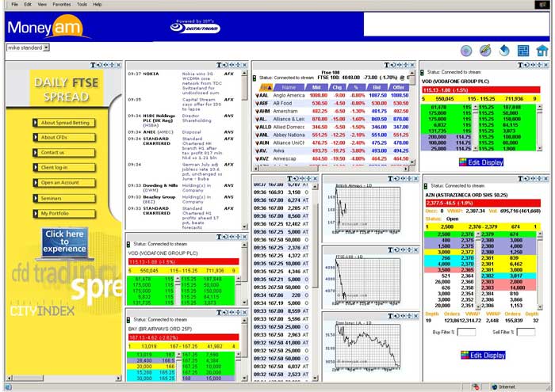Click the grid layout icon in top toolbar
Image resolution: width=555 pixels, height=392 pixels.
523,51
